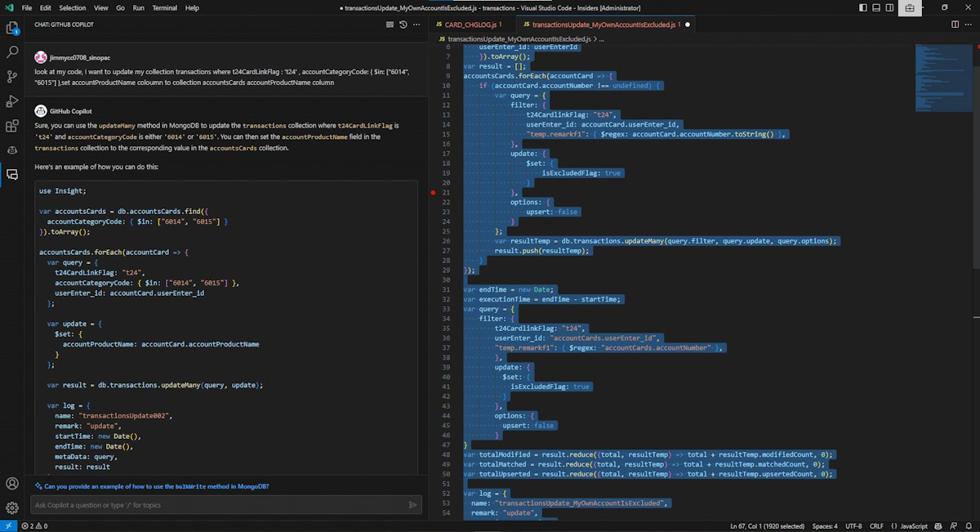Toggle the bottom panel layout button
The image size is (980, 532).
[877, 7]
